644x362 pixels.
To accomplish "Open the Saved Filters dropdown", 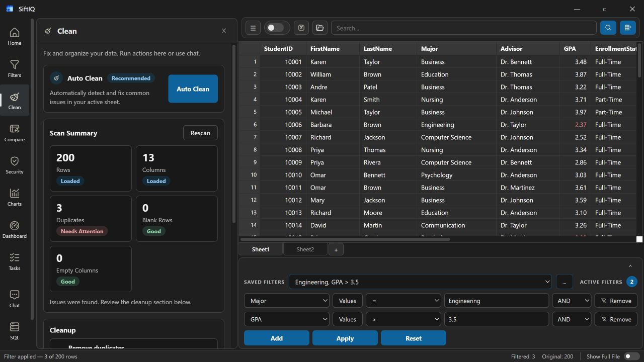I will pos(421,282).
